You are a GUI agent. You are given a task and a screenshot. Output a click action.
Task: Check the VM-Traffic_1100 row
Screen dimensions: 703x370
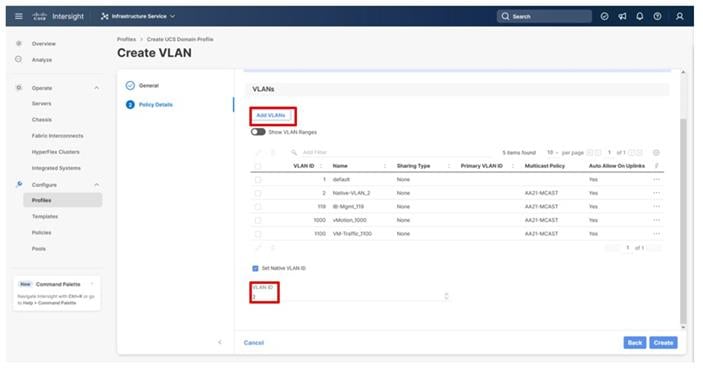coord(258,234)
